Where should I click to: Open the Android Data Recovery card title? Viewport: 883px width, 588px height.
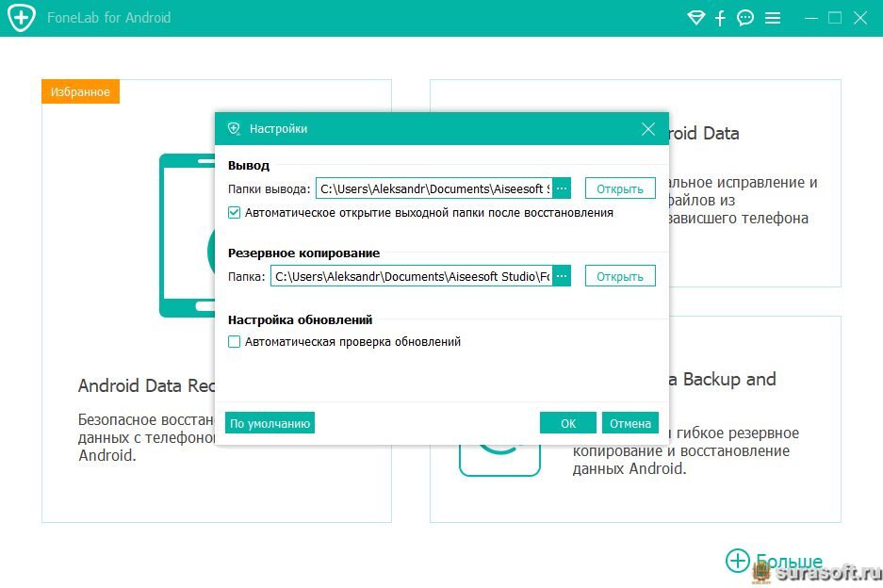click(x=146, y=385)
